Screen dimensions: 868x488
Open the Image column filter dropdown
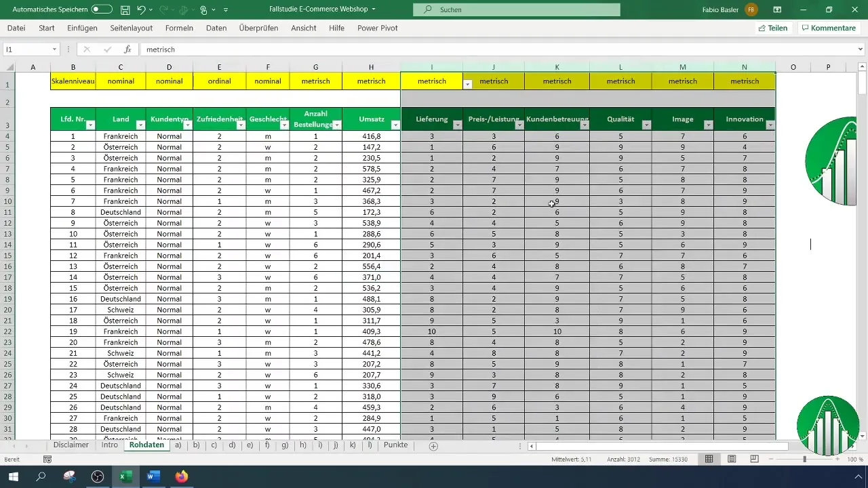pos(709,125)
